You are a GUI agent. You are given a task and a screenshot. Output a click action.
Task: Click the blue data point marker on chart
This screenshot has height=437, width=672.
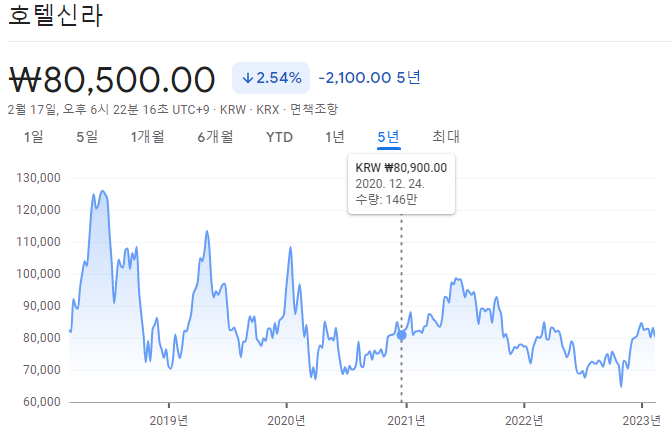click(x=402, y=335)
